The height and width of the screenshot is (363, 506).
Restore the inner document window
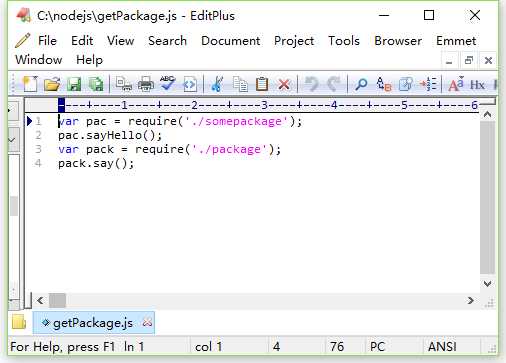click(469, 61)
